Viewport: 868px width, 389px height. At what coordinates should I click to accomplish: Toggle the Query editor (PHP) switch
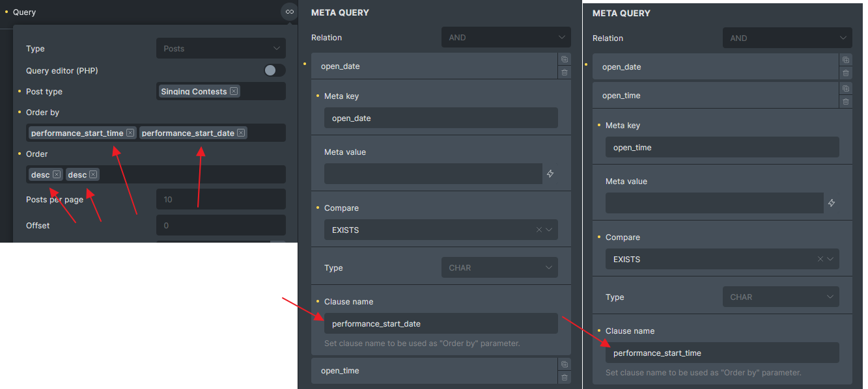pyautogui.click(x=274, y=70)
